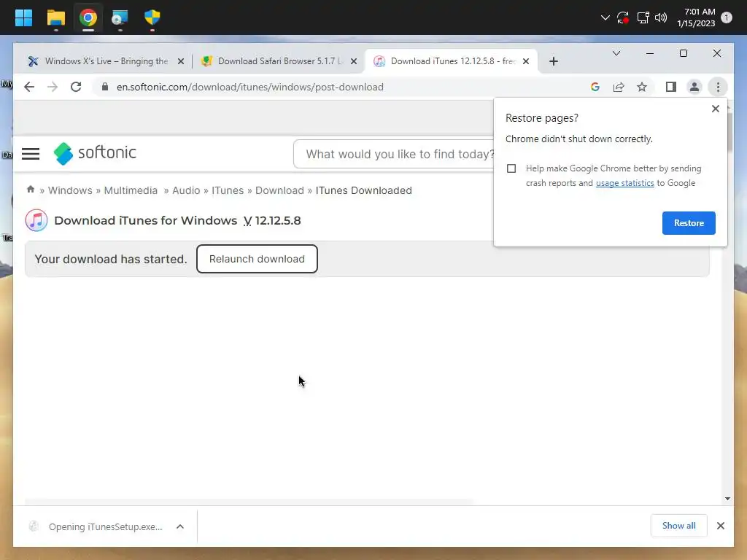Go to Softonic home breadcrumb icon
This screenshot has height=560, width=747.
(x=31, y=189)
